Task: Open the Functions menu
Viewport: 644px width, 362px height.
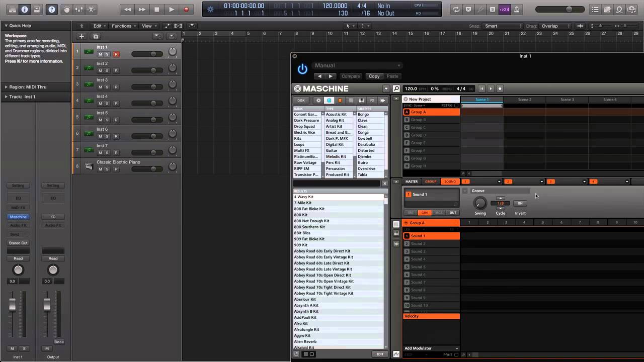Action: coord(124,26)
